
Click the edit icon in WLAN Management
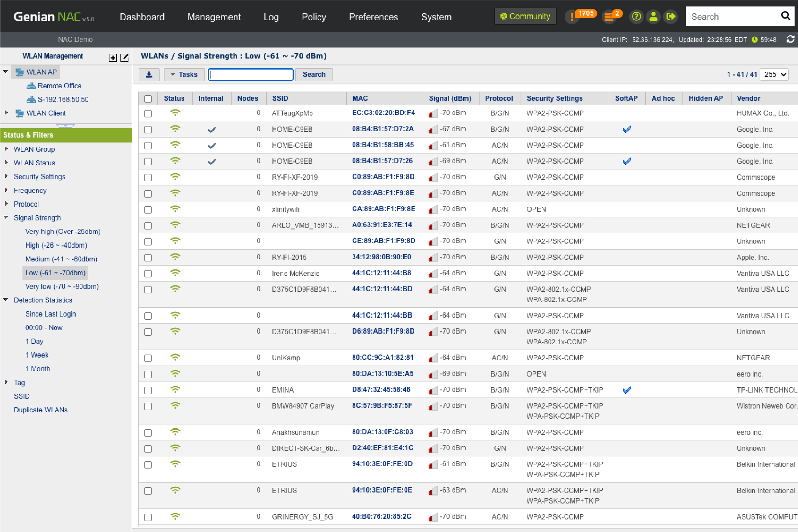pyautogui.click(x=124, y=58)
